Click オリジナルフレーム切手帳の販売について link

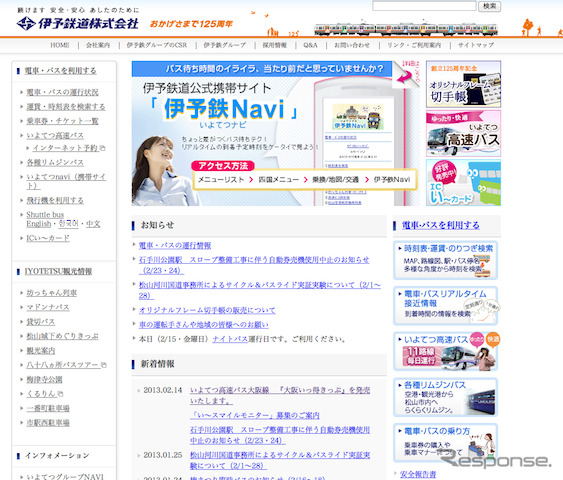click(x=207, y=310)
